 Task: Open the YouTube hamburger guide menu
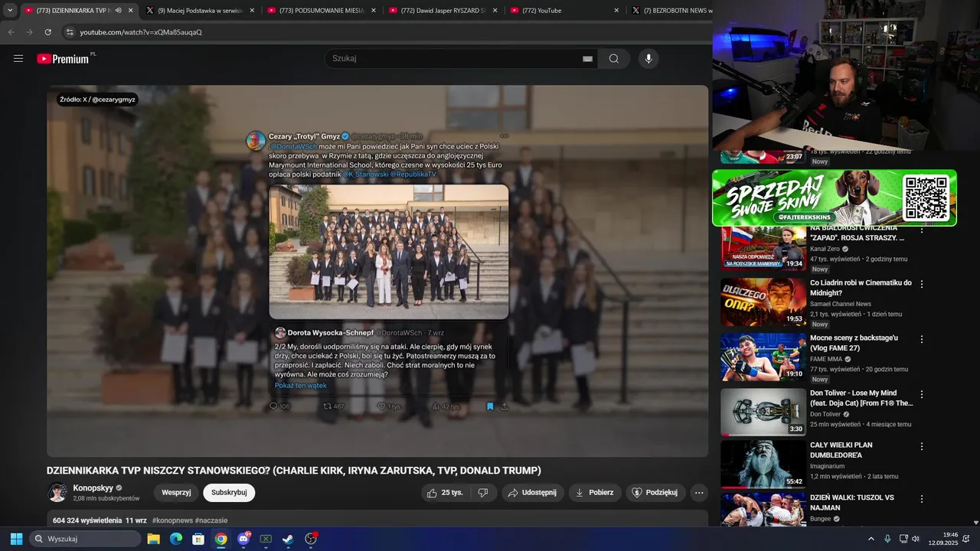coord(18,59)
